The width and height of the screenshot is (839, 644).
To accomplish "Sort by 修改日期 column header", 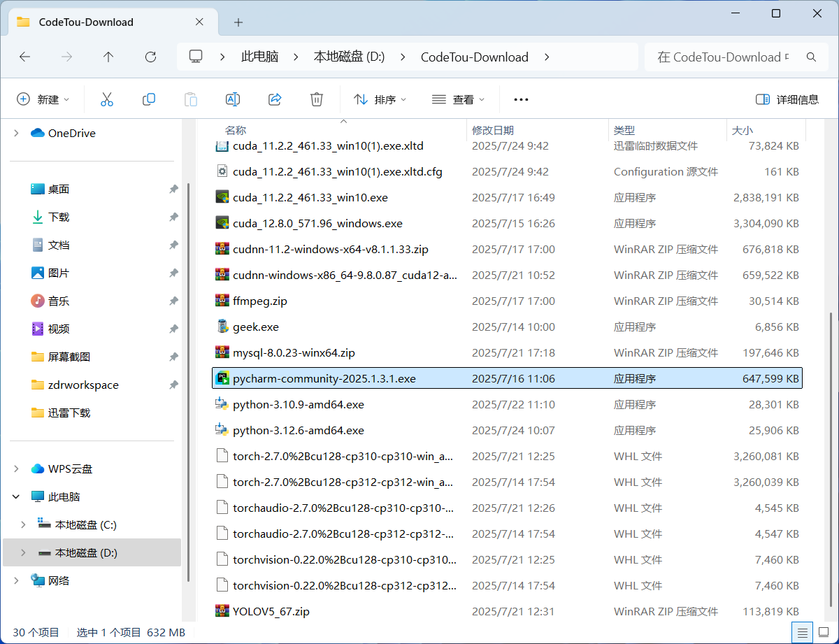I will [493, 131].
